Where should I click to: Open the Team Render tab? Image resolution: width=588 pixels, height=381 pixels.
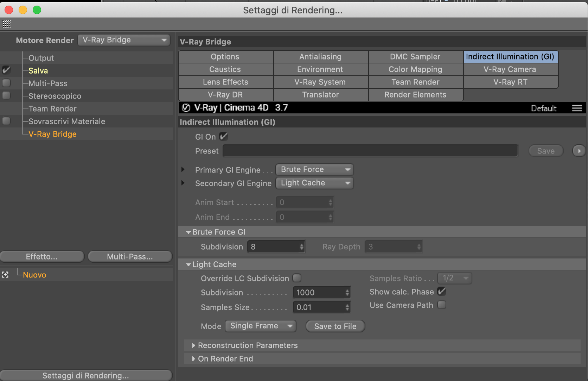tap(416, 82)
